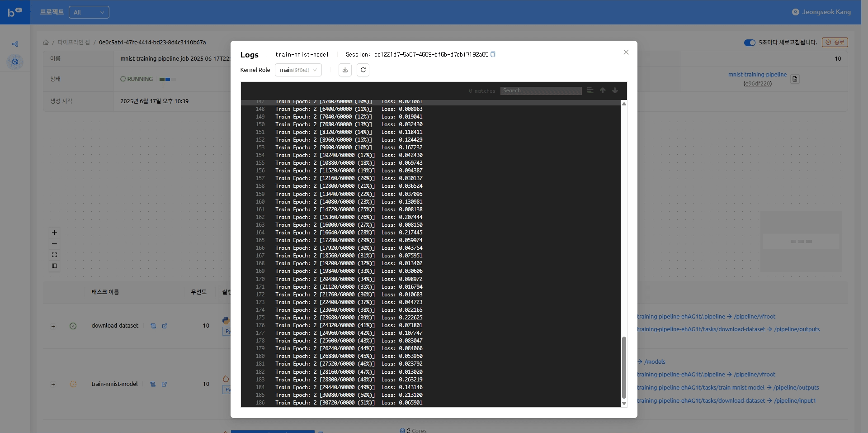Click the pipeline graph minimap
Image resolution: width=868 pixels, height=433 pixels.
(801, 241)
